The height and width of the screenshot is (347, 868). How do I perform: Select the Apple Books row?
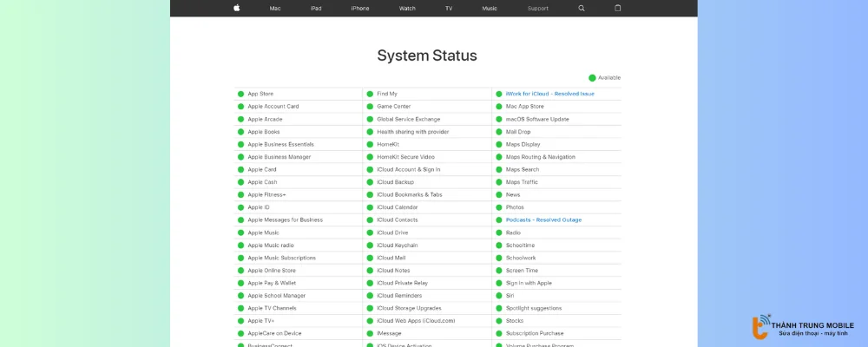299,132
